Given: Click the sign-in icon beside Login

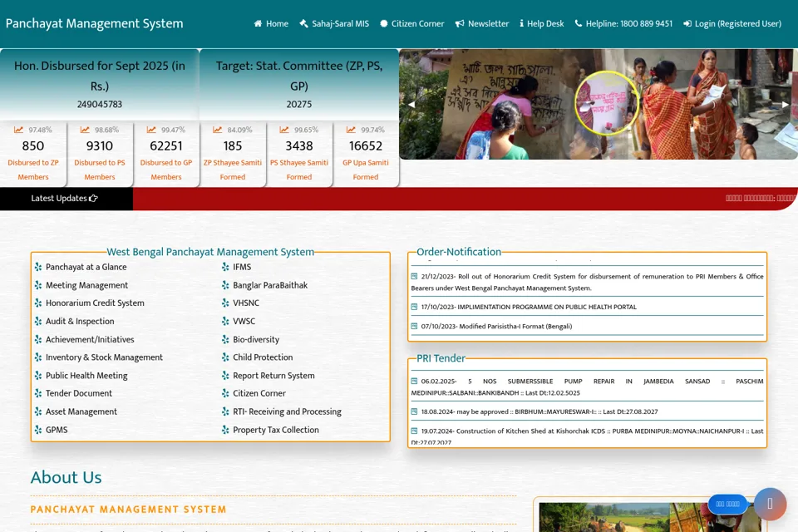Looking at the screenshot, I should pyautogui.click(x=687, y=23).
